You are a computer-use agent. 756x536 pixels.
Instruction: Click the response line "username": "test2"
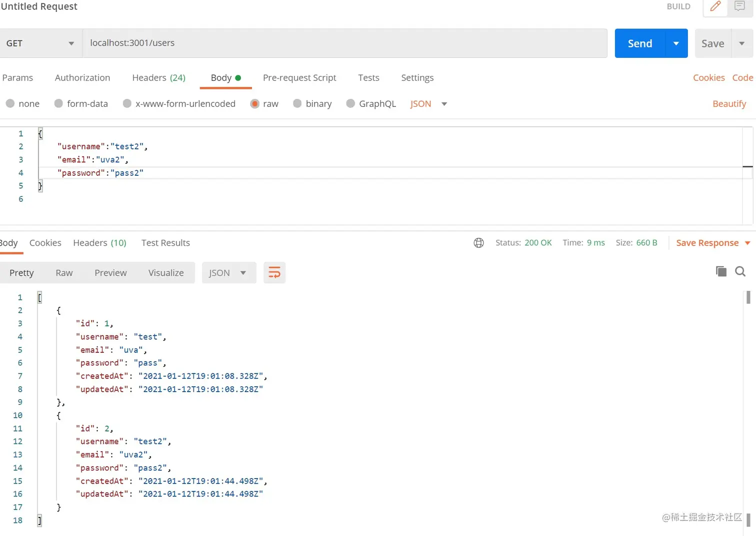pos(123,442)
